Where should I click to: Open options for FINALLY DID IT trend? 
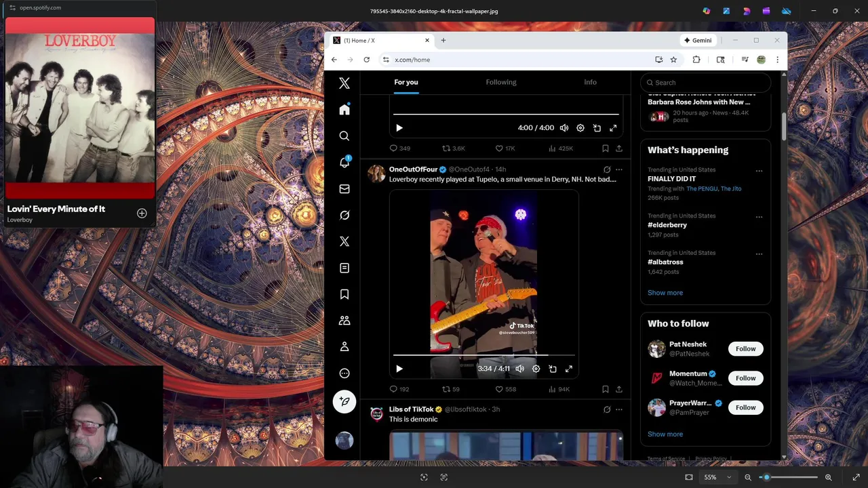pos(759,171)
